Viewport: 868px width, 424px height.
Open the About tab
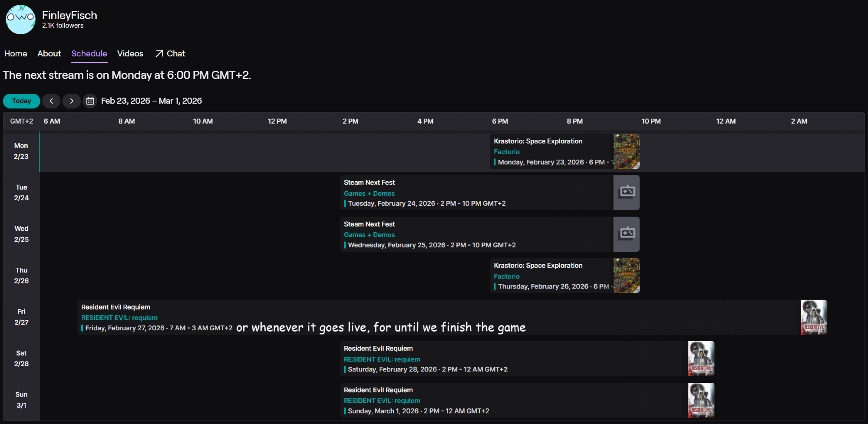[49, 53]
